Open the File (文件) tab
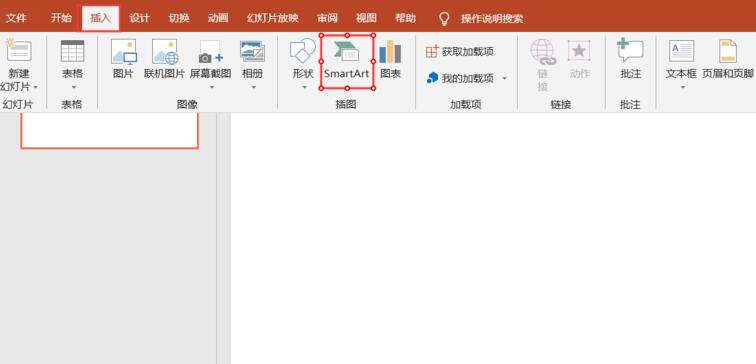Image resolution: width=756 pixels, height=364 pixels. 16,18
